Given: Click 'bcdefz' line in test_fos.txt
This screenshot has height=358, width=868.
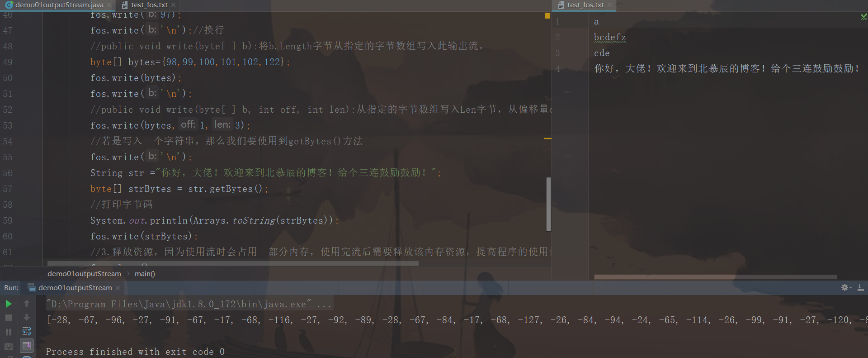Looking at the screenshot, I should (610, 37).
